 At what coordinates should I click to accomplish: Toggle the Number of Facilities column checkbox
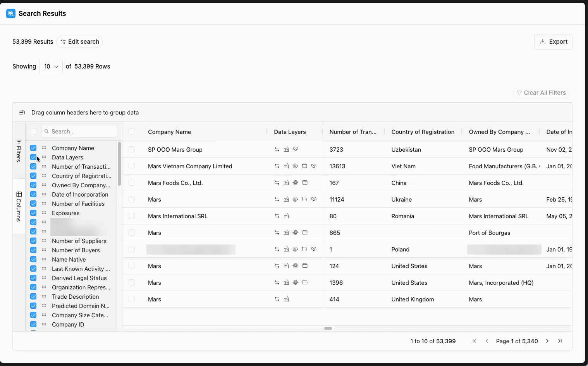click(33, 204)
